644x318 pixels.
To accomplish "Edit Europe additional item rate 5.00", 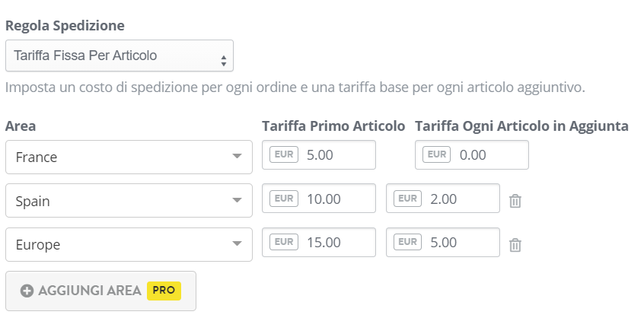I will tap(443, 242).
